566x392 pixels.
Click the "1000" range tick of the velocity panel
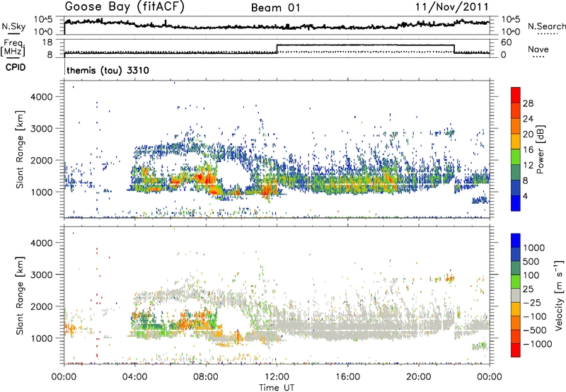coord(42,338)
